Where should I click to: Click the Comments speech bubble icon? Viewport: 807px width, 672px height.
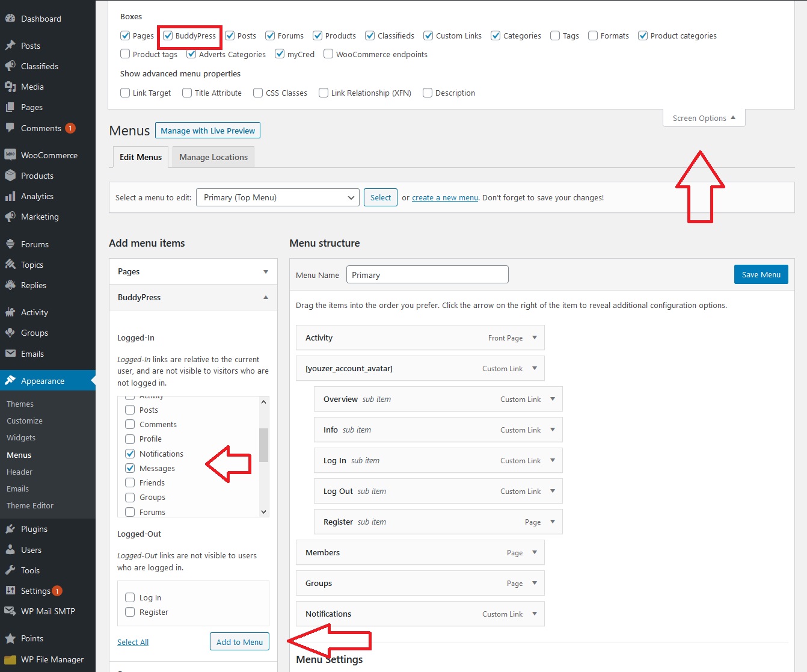coord(10,128)
